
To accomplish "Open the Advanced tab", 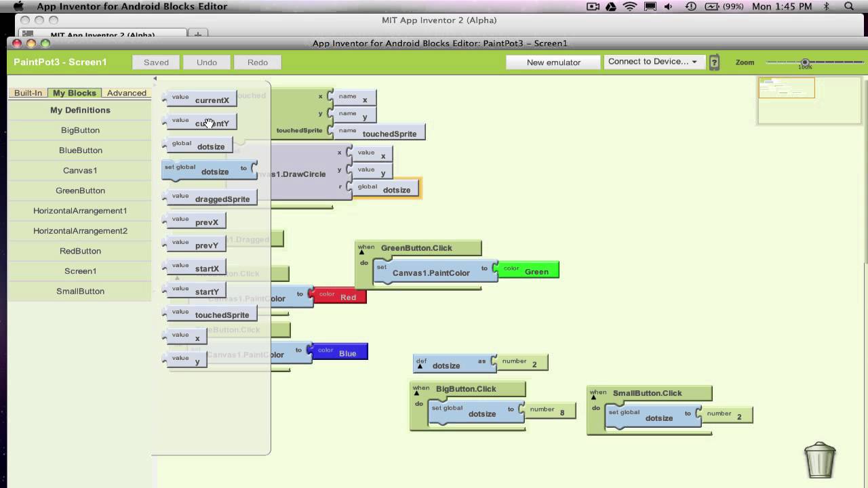I will point(127,93).
